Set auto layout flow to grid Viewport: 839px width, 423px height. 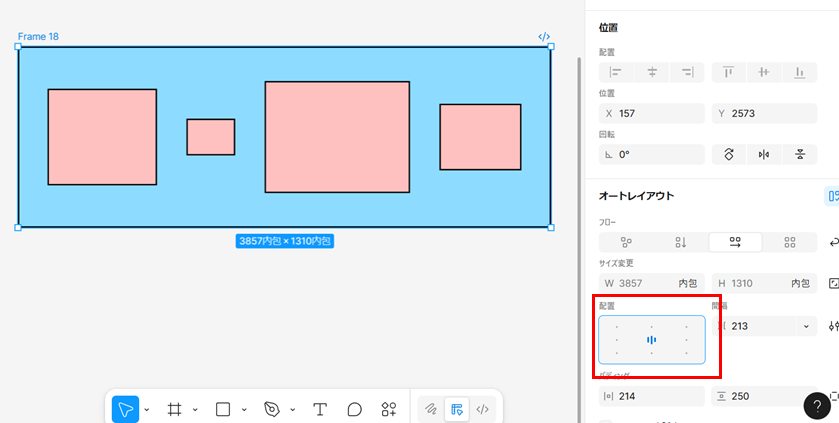[x=789, y=242]
